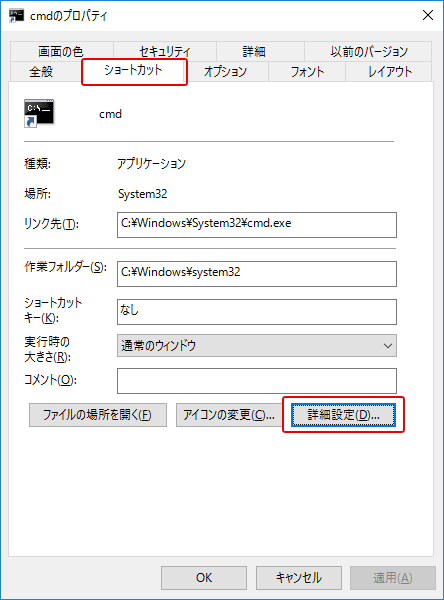Click the System32 location value
The image size is (444, 600).
point(142,194)
